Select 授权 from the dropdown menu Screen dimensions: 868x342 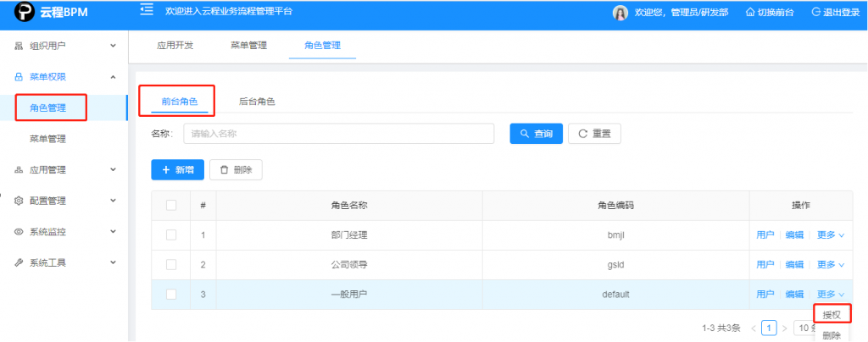(x=832, y=315)
